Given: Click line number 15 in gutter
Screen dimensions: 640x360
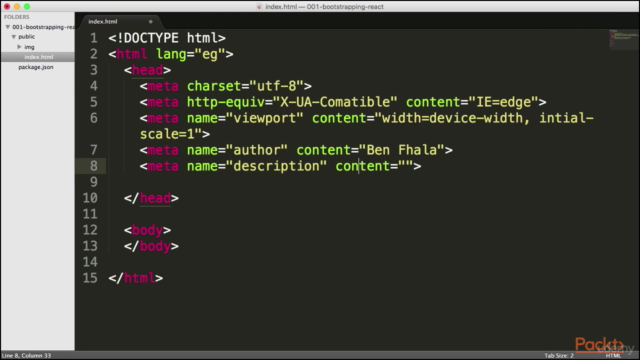Looking at the screenshot, I should [90, 278].
